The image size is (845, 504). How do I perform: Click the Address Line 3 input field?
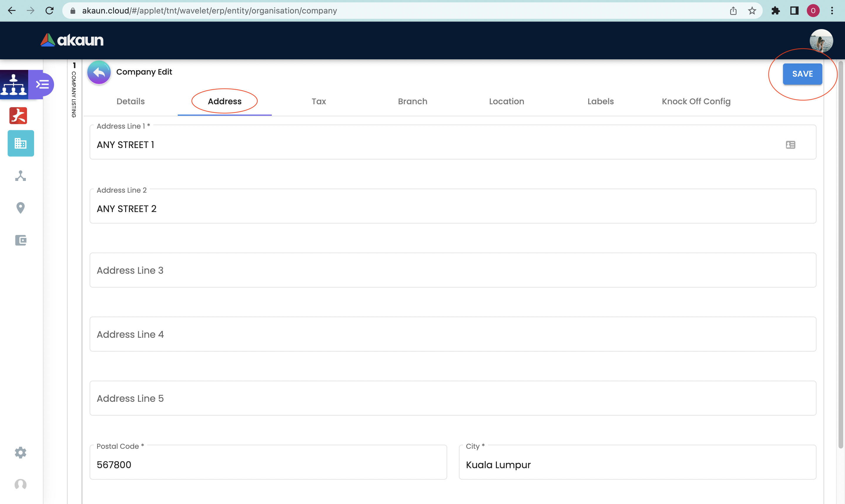(453, 270)
